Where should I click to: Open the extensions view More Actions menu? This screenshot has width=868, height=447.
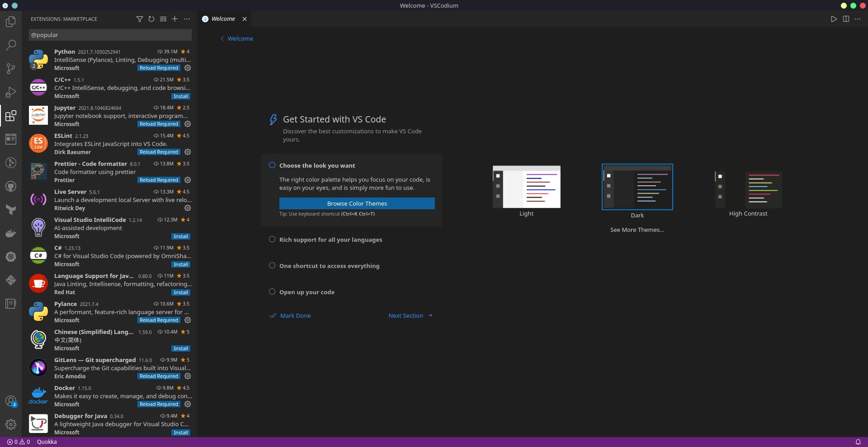[187, 19]
